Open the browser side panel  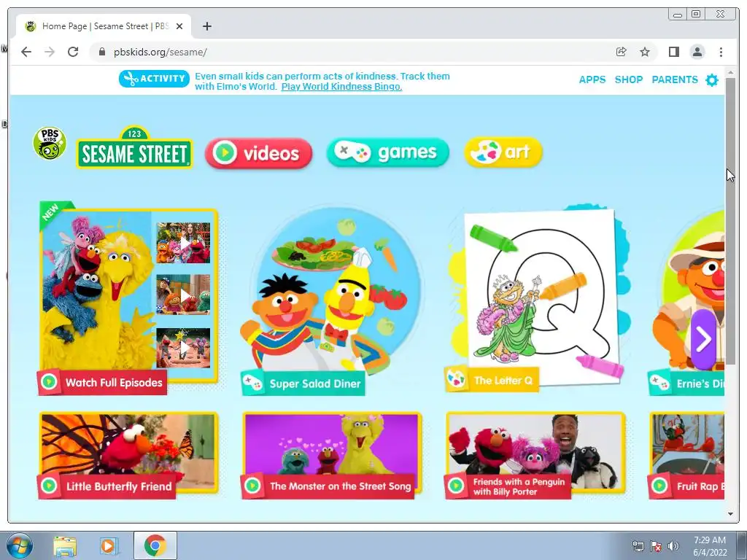[673, 52]
